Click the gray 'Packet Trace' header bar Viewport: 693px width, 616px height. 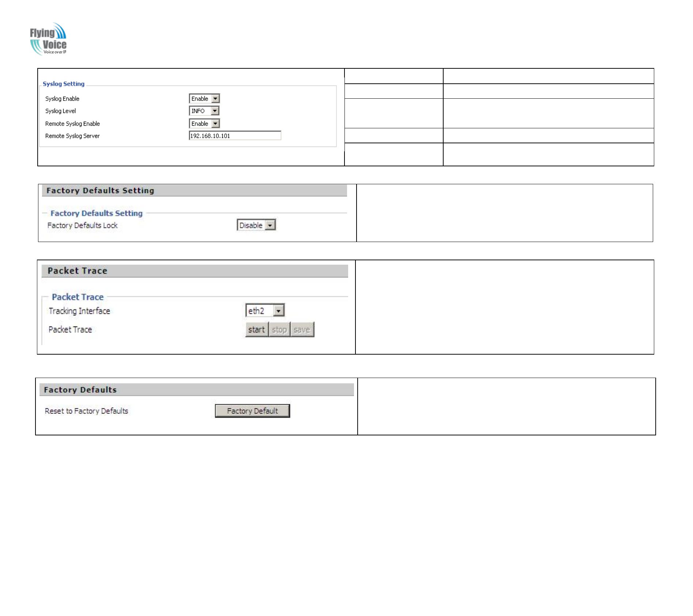pos(195,271)
